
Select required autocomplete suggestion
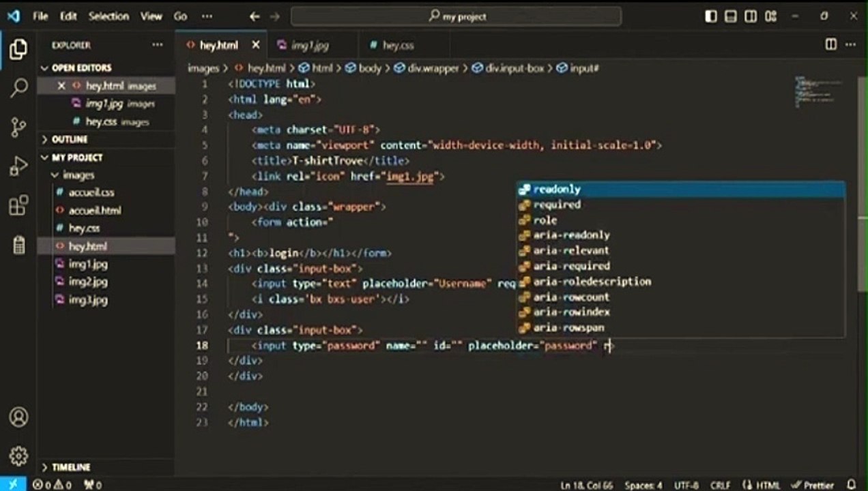[680, 205]
